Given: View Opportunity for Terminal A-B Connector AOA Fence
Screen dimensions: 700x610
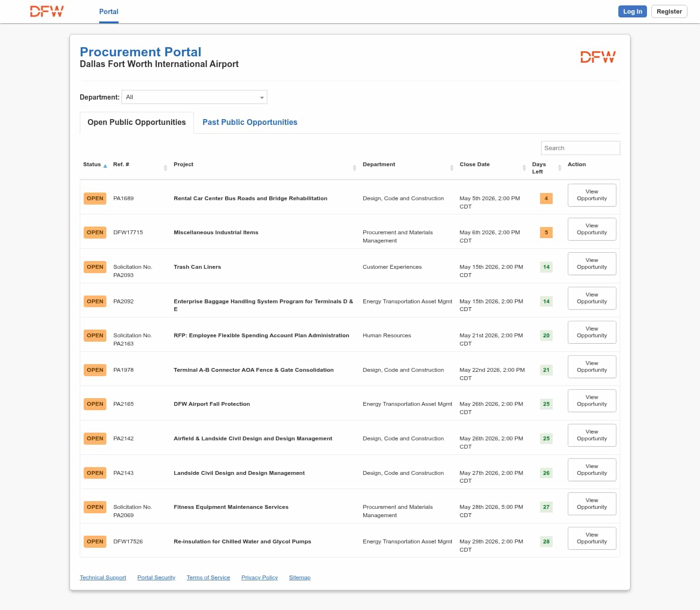Looking at the screenshot, I should click(x=592, y=366).
